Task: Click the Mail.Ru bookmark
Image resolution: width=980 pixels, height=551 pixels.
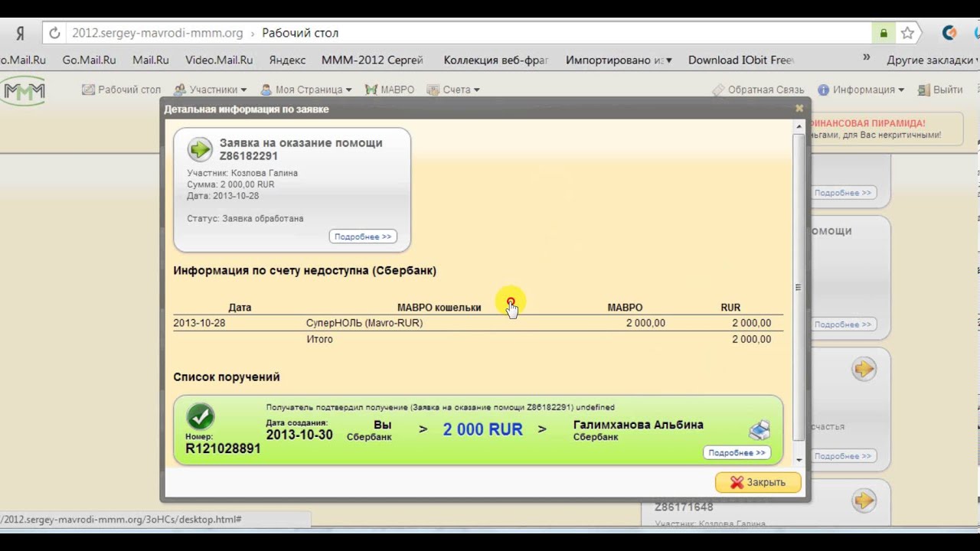Action: pyautogui.click(x=151, y=60)
